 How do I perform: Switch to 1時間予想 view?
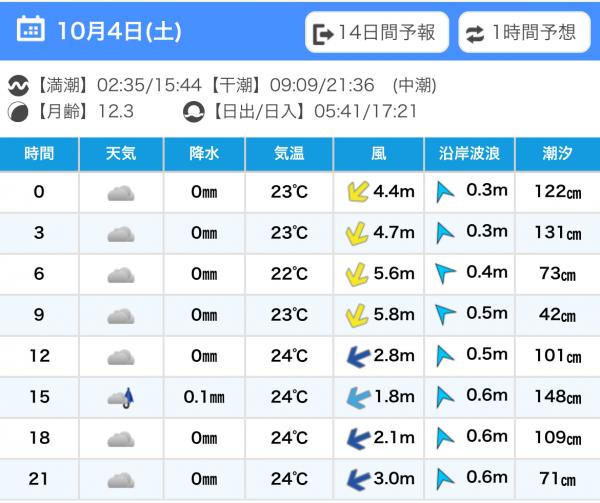tap(523, 32)
